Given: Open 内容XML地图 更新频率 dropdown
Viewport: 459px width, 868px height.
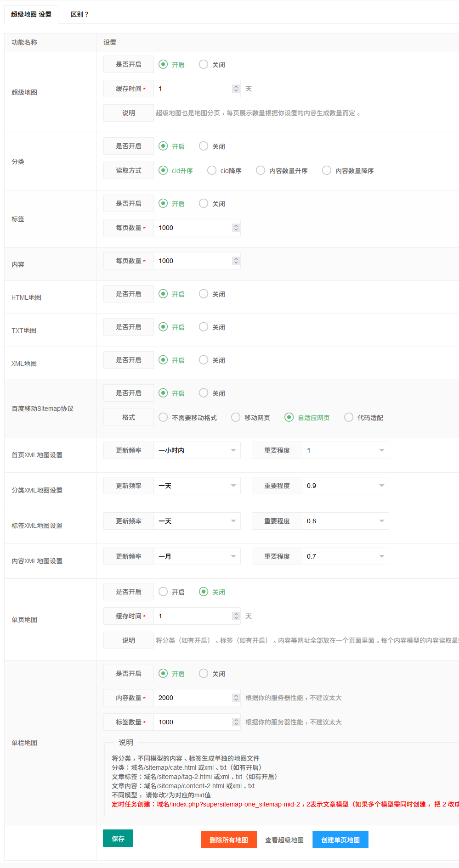Looking at the screenshot, I should click(x=197, y=556).
